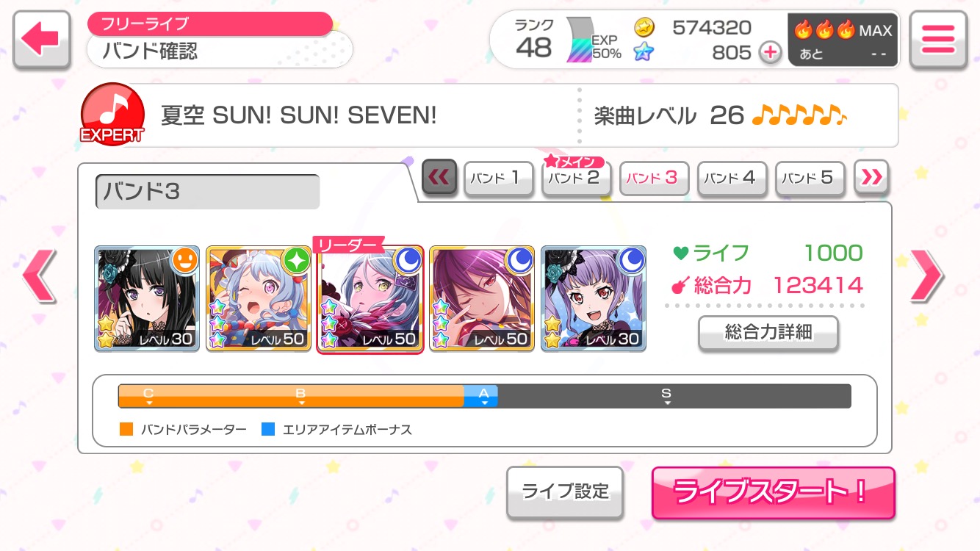980x551 pixels.
Task: Tap the plus icon beside 805 stars
Action: pos(770,53)
